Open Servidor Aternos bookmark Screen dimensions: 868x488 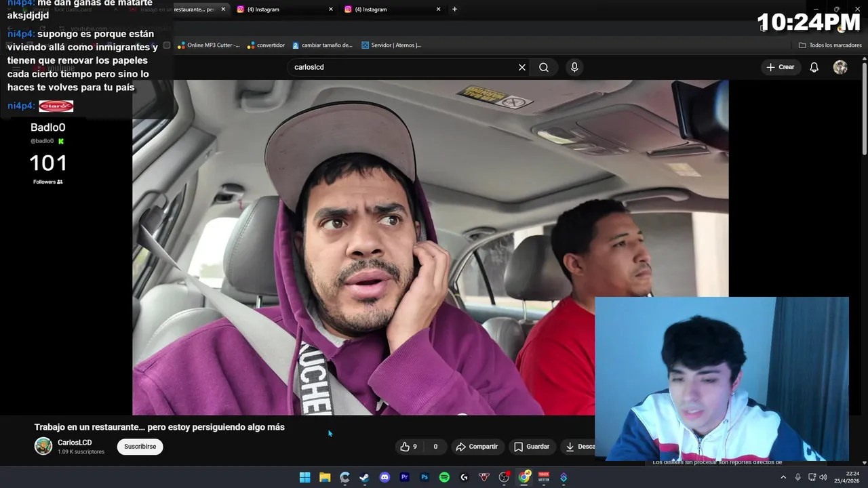(391, 45)
